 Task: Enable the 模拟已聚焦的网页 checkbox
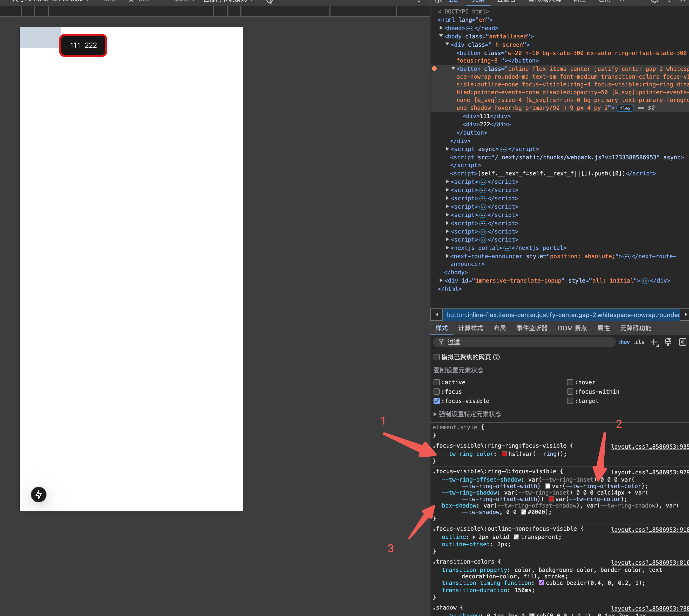point(437,357)
